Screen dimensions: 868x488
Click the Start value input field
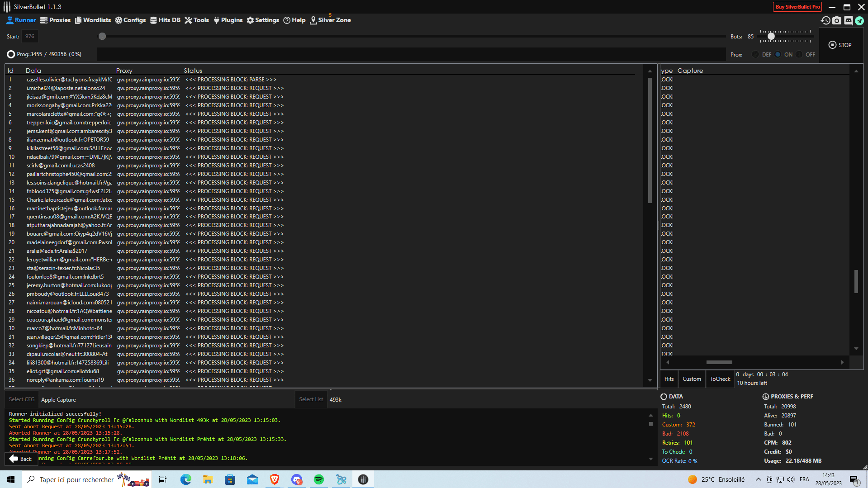click(30, 36)
